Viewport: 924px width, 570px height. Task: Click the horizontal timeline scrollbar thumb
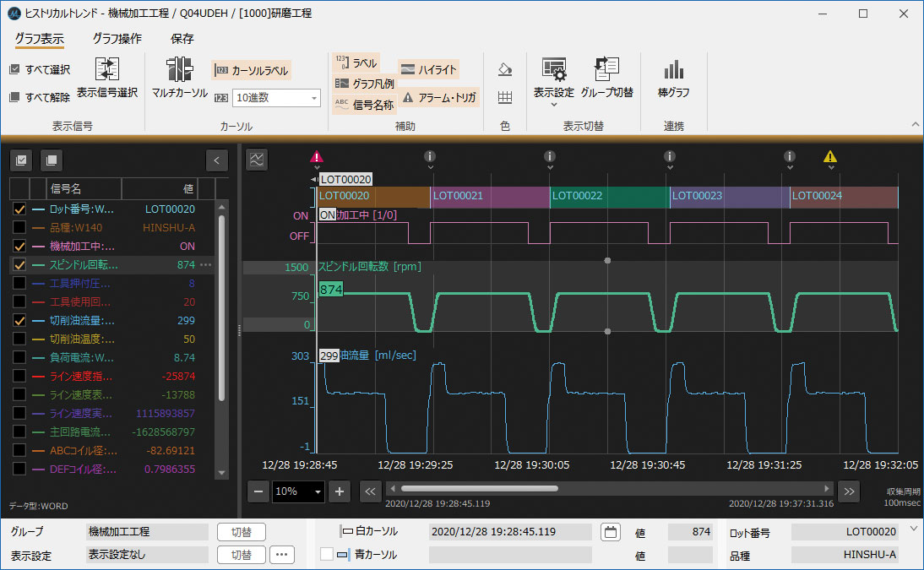click(x=479, y=489)
